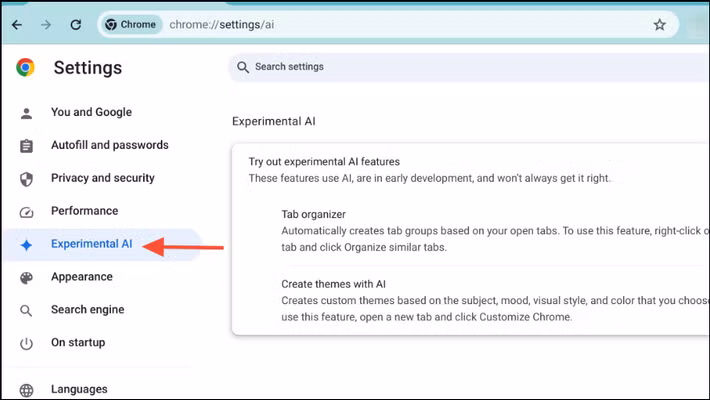Viewport: 710px width, 400px height.
Task: Click inside the Search settings field
Action: tap(469, 67)
